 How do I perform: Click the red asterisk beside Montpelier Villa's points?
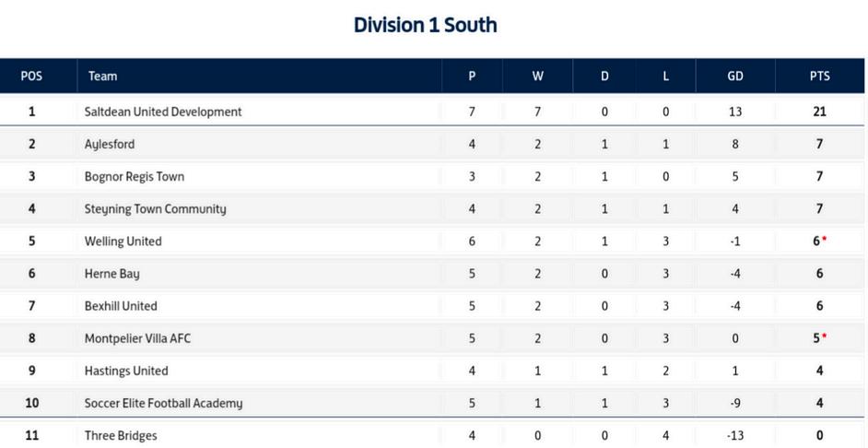click(x=825, y=336)
